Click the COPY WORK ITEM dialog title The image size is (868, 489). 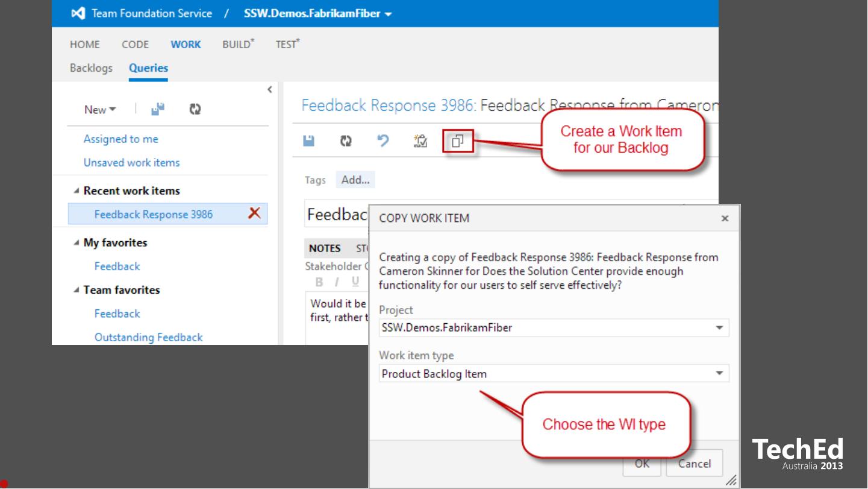point(424,218)
